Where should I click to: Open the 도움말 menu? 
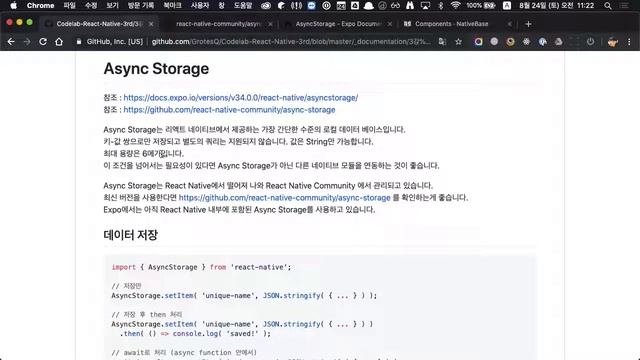tap(243, 6)
